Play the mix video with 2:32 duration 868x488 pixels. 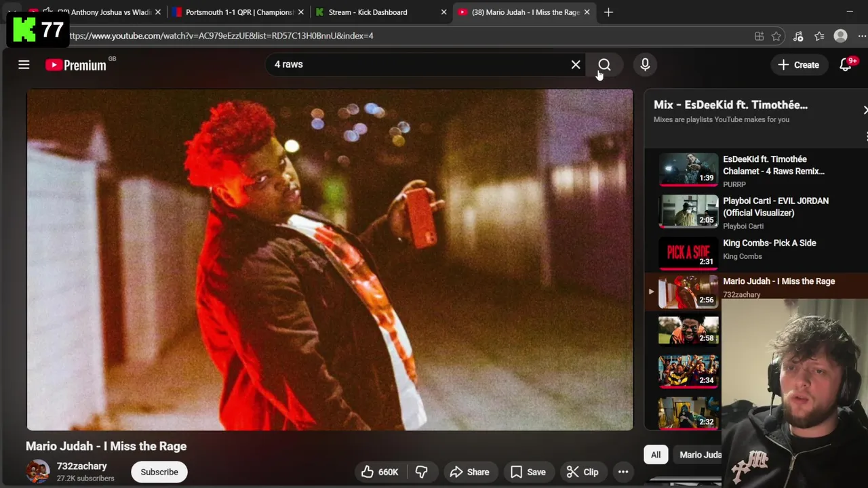click(x=688, y=414)
